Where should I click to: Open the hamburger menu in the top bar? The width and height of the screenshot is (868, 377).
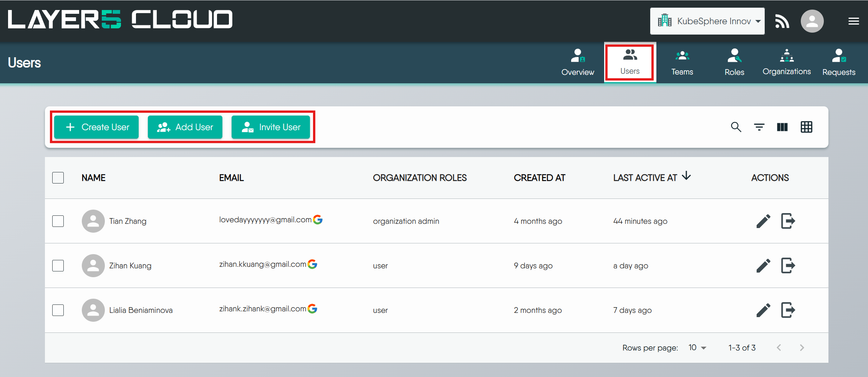click(x=853, y=21)
